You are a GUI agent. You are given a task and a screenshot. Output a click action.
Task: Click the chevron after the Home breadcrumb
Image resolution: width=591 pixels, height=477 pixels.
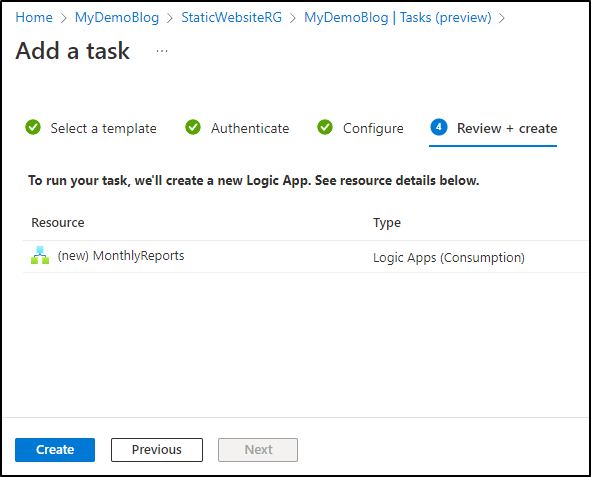tap(64, 18)
